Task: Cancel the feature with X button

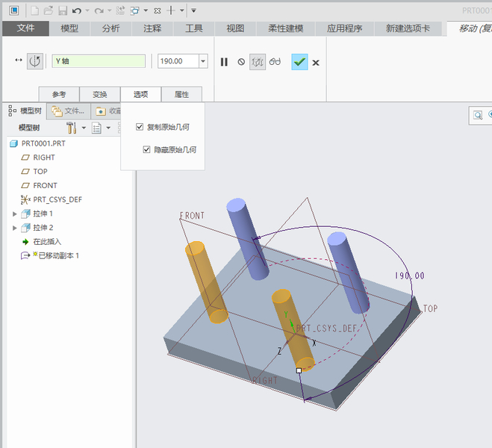Action: click(316, 63)
